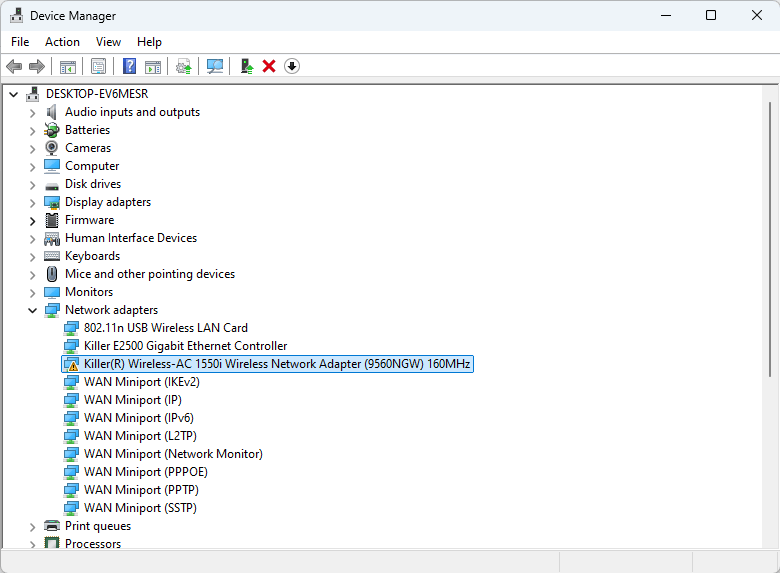780x573 pixels.
Task: Click the blue Help toolbar icon
Action: pos(129,66)
